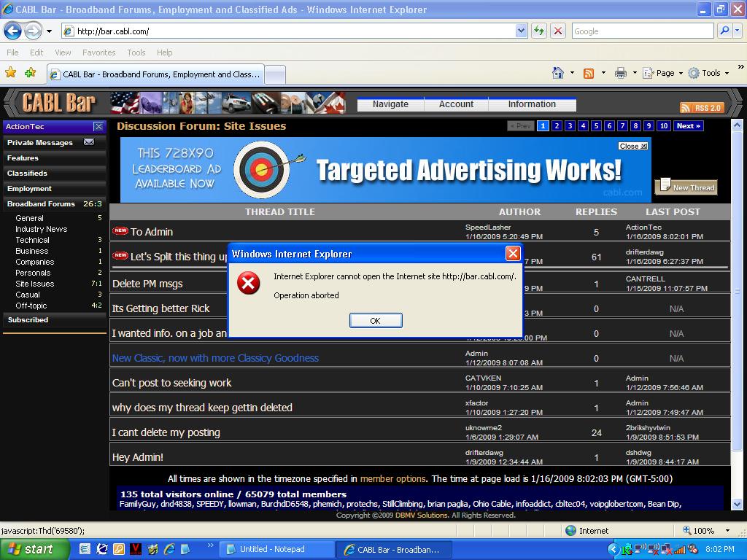Select the Technical forum in sidebar
The image size is (747, 560).
[x=32, y=240]
